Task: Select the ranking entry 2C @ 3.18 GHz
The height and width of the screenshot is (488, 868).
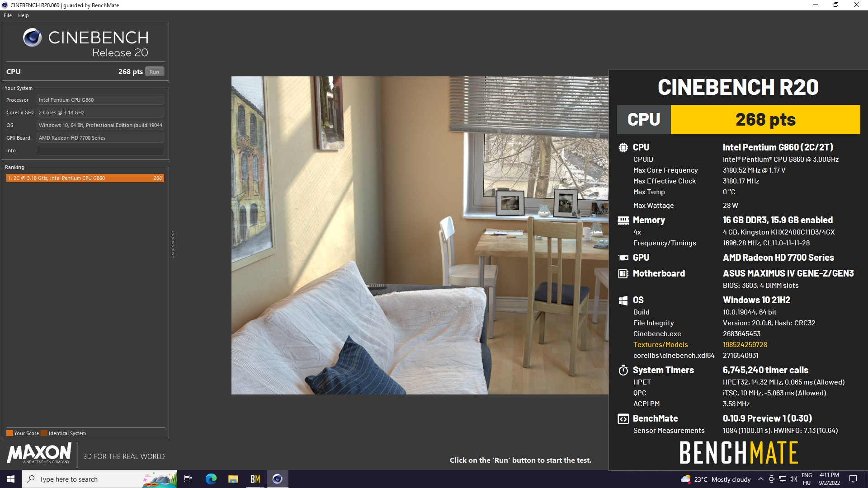Action: [85, 178]
